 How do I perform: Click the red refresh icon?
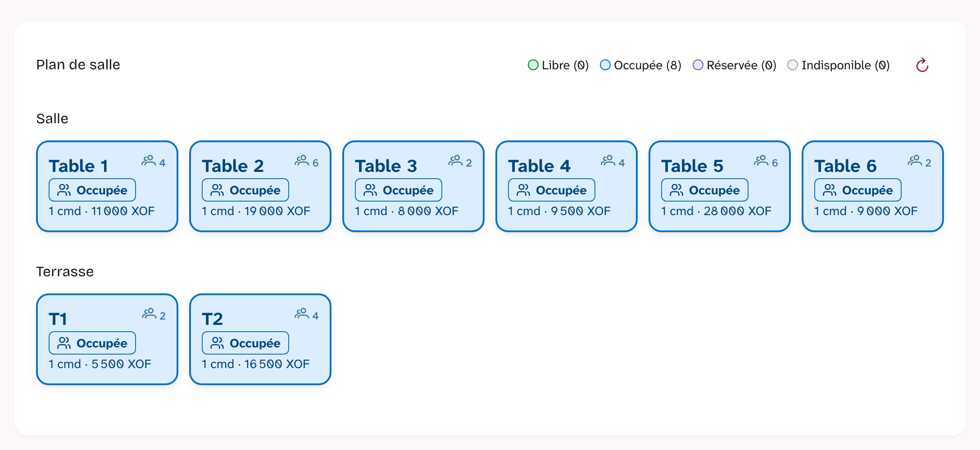point(922,65)
